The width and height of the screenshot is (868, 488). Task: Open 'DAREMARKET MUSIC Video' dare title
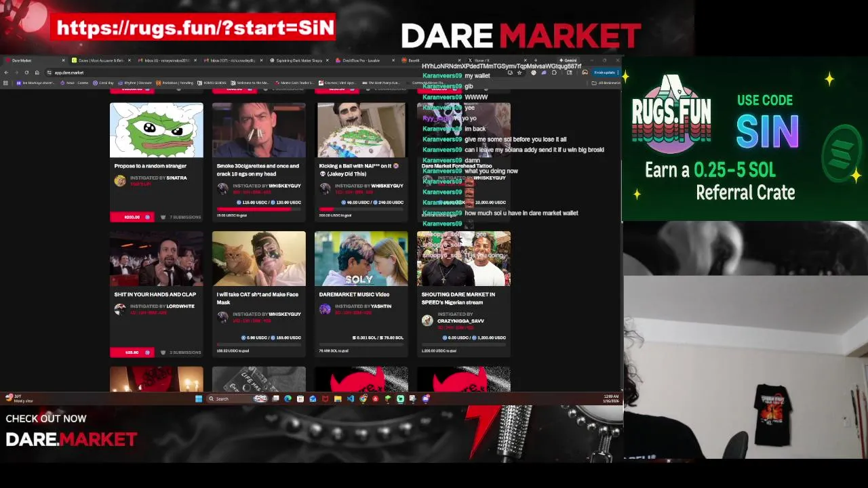[354, 295]
